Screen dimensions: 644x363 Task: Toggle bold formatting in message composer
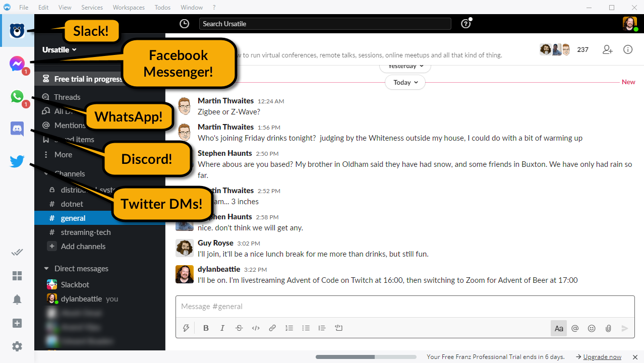(x=206, y=328)
